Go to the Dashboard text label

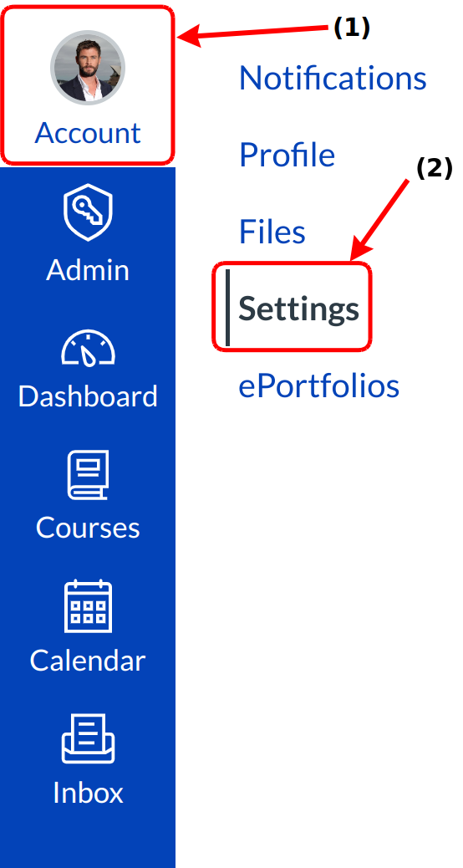[88, 396]
